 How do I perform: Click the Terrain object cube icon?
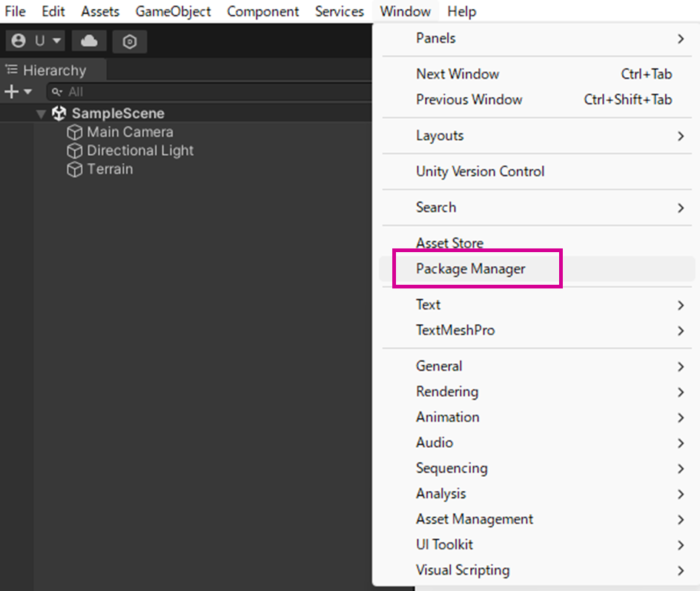point(75,170)
